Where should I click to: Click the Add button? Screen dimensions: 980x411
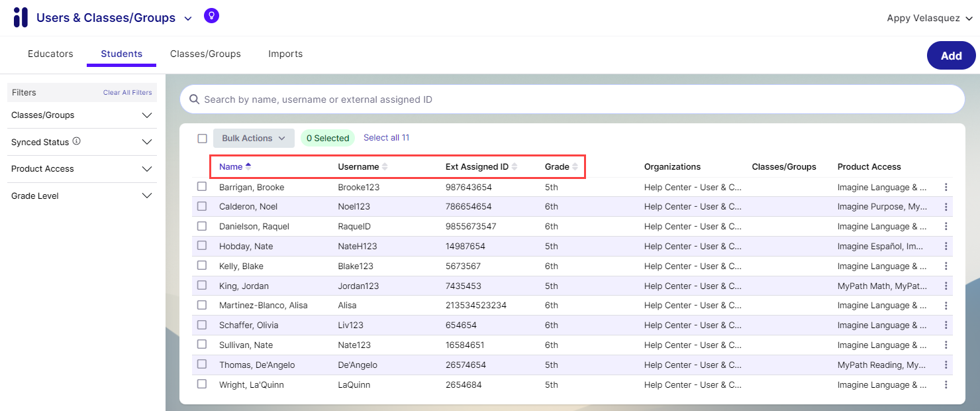click(x=952, y=56)
